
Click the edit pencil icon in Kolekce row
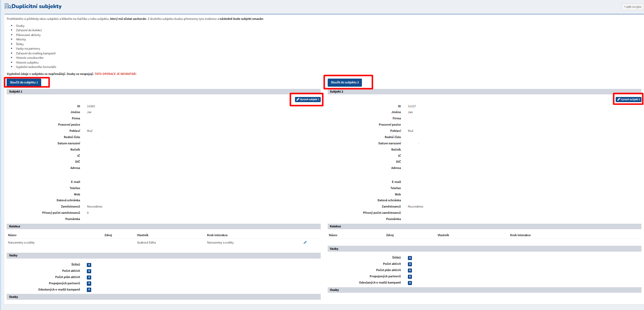pyautogui.click(x=305, y=242)
